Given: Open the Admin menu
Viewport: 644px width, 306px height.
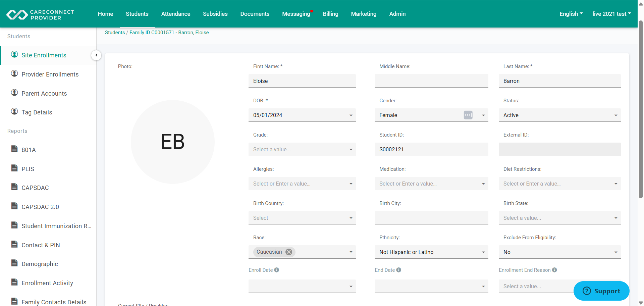Looking at the screenshot, I should tap(397, 14).
